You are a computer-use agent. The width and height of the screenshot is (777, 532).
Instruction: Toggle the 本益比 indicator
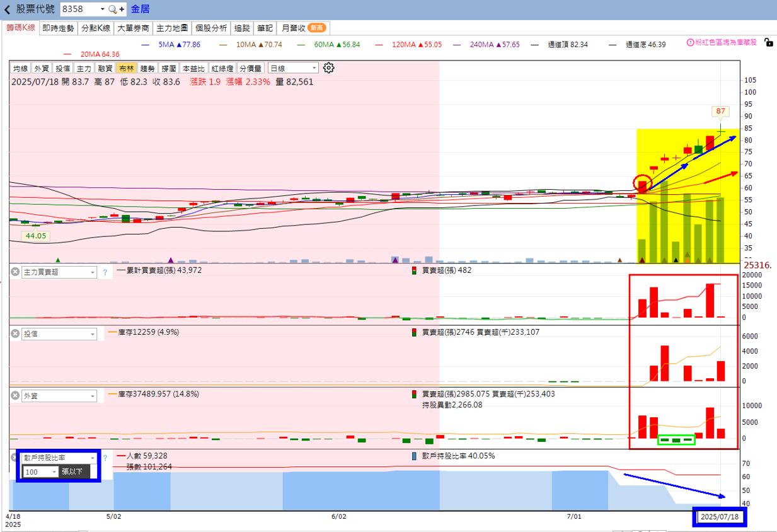[194, 68]
